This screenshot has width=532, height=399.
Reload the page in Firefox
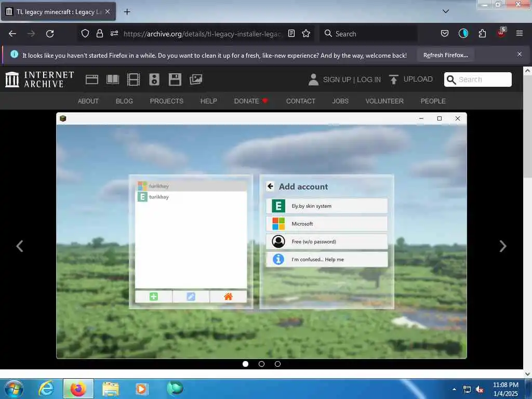[50, 34]
